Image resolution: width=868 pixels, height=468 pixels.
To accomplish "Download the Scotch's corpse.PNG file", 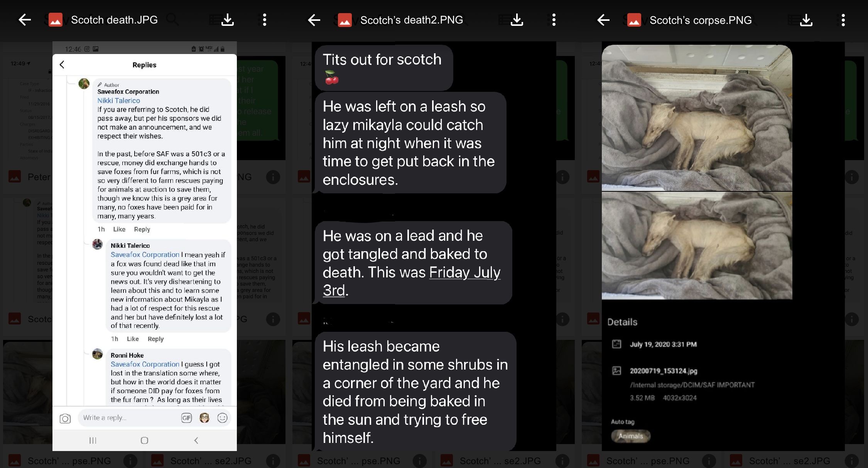I will 806,20.
